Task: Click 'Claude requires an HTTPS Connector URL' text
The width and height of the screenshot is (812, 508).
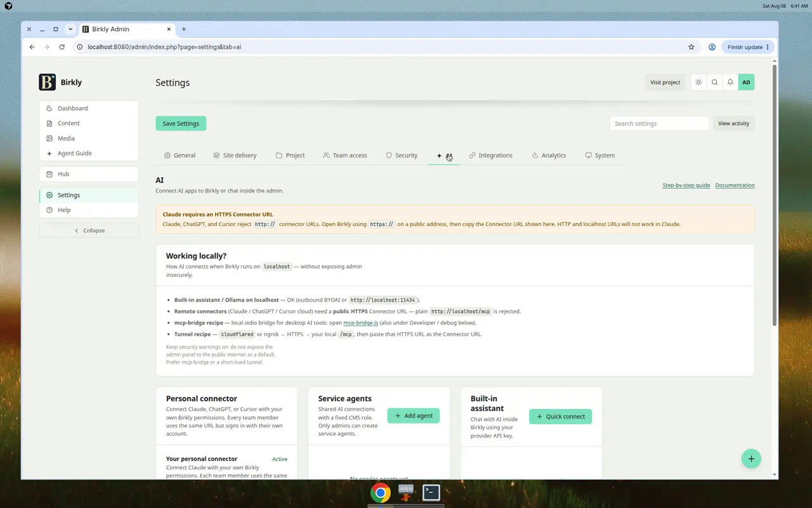Action: click(x=218, y=215)
